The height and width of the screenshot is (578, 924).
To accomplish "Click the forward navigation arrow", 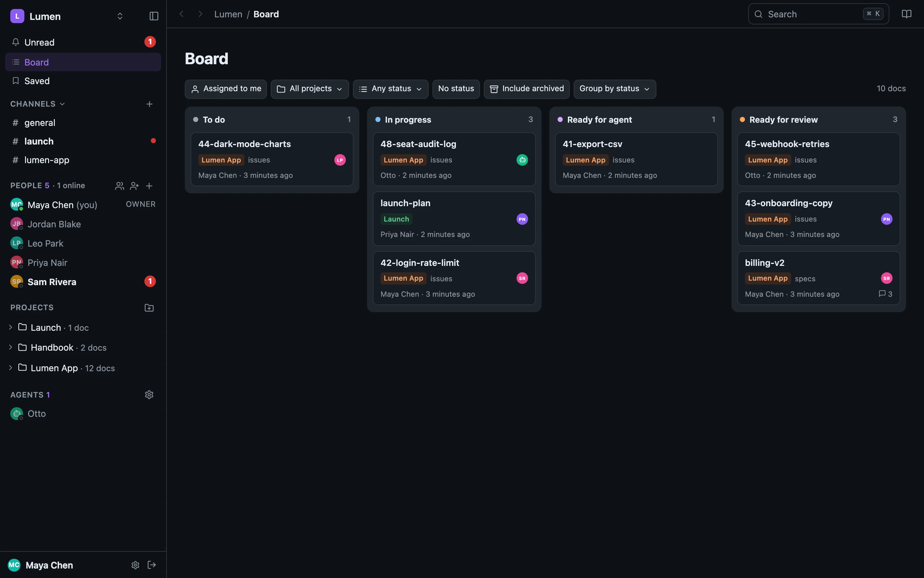I will click(x=200, y=14).
